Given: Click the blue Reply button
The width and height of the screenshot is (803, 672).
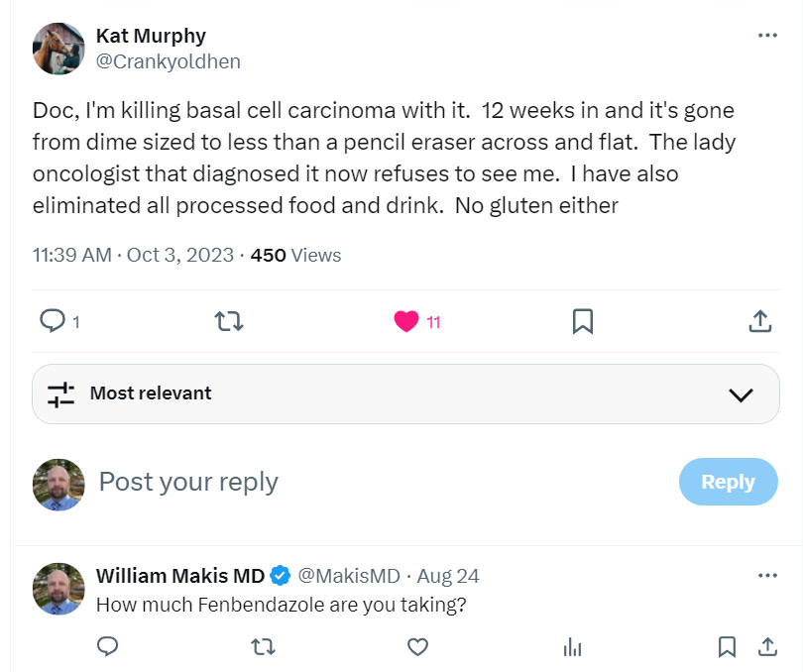Looking at the screenshot, I should (728, 482).
